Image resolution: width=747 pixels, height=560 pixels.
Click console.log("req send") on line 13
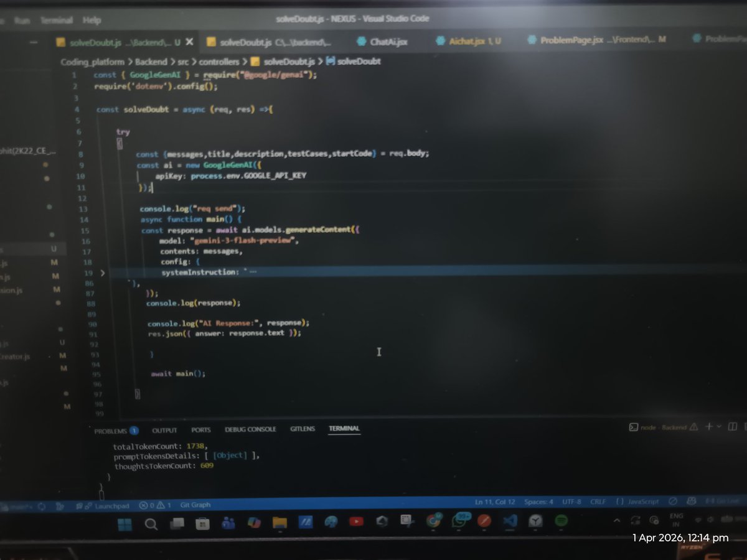(192, 208)
